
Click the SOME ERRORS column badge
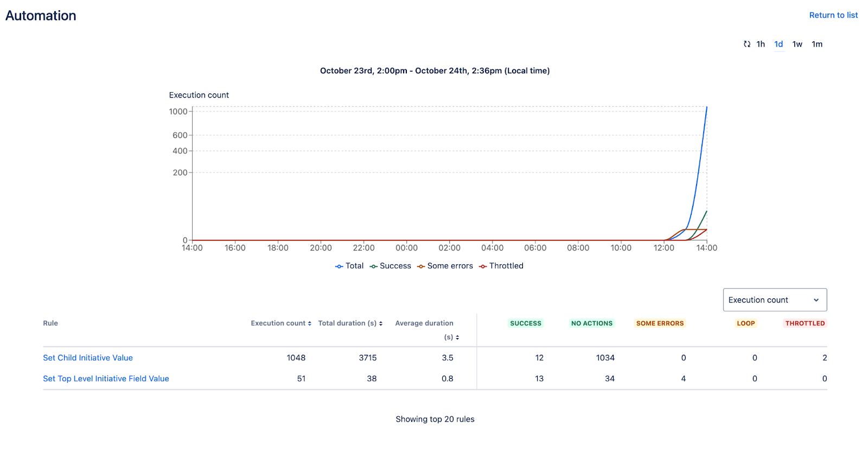660,323
